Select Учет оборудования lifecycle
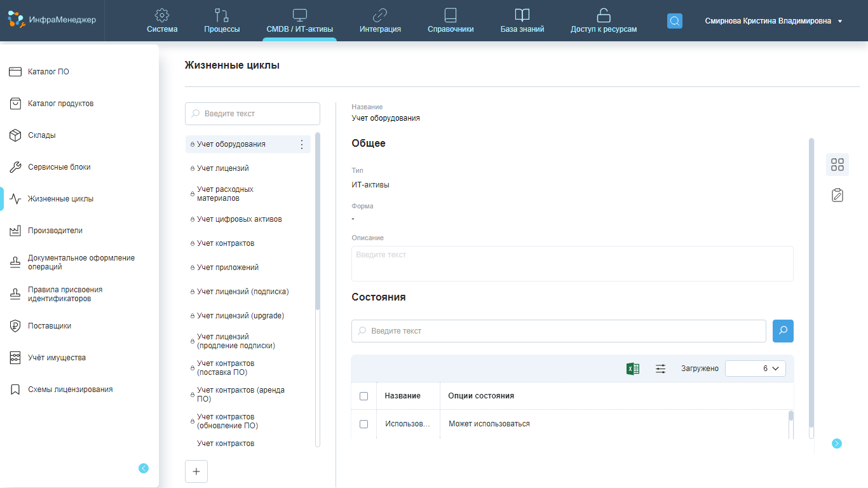868x488 pixels. click(x=231, y=144)
